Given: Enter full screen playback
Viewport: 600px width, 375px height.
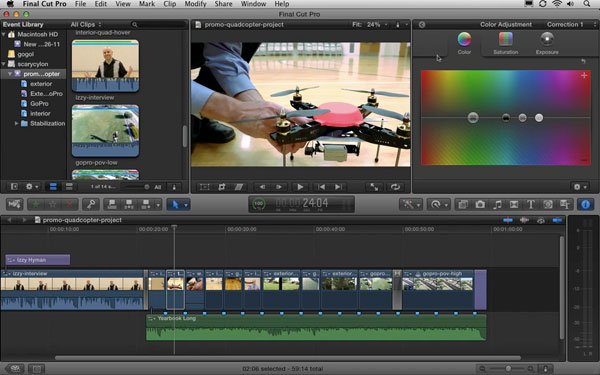Looking at the screenshot, I should click(x=374, y=187).
